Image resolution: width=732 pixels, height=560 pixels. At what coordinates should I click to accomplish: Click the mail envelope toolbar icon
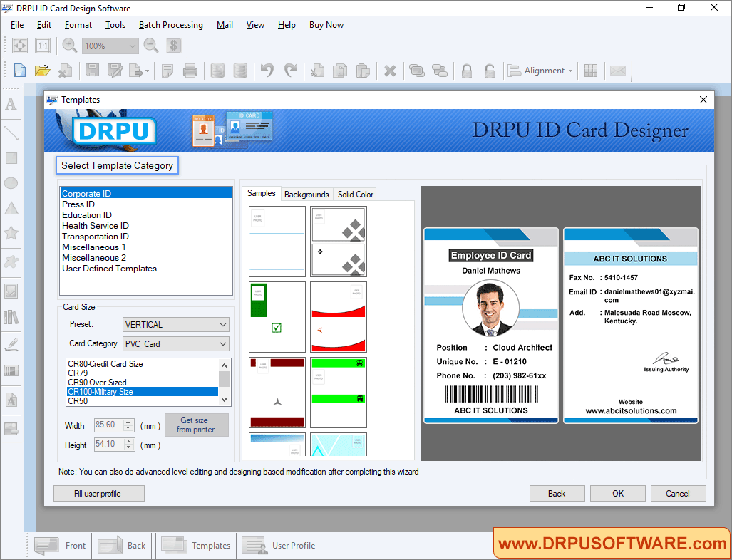click(618, 71)
